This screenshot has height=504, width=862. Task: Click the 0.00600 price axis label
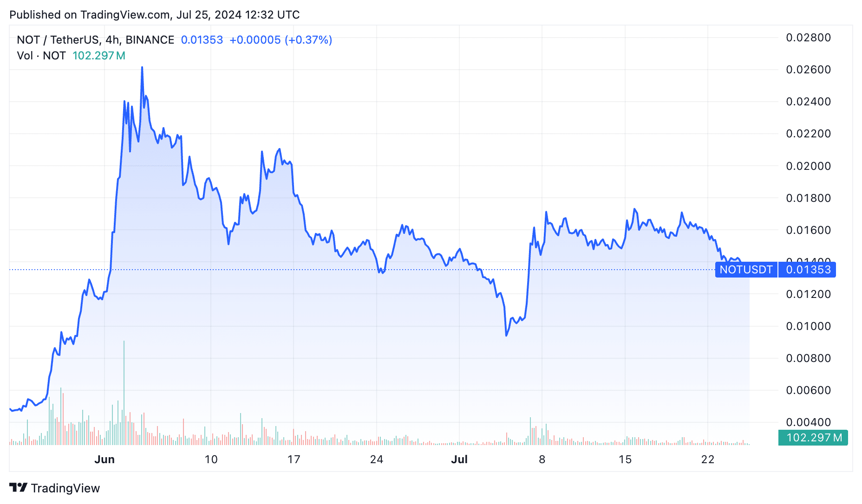click(x=809, y=390)
